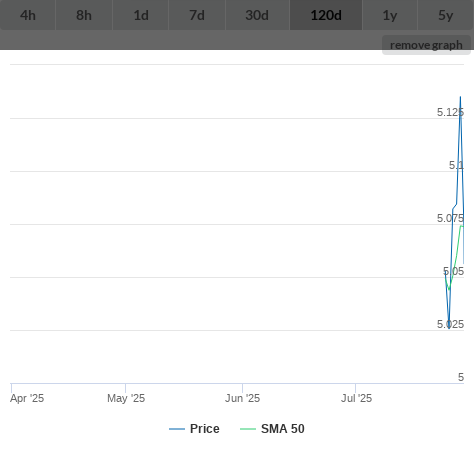Choose the 7d time range

tap(197, 15)
